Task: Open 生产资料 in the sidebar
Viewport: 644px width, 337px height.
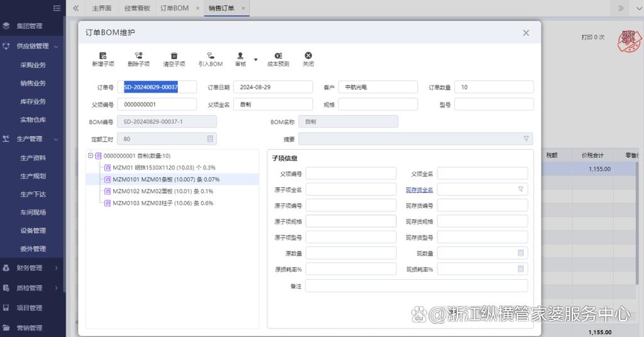Action: [x=33, y=158]
